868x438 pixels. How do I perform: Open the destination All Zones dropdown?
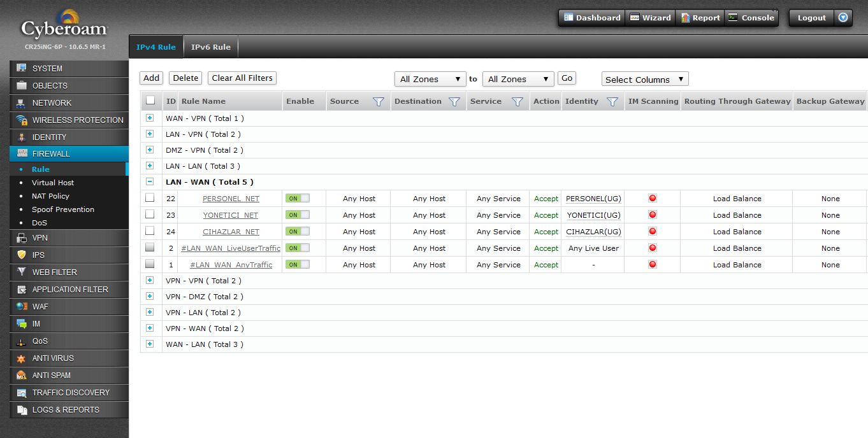coord(518,79)
